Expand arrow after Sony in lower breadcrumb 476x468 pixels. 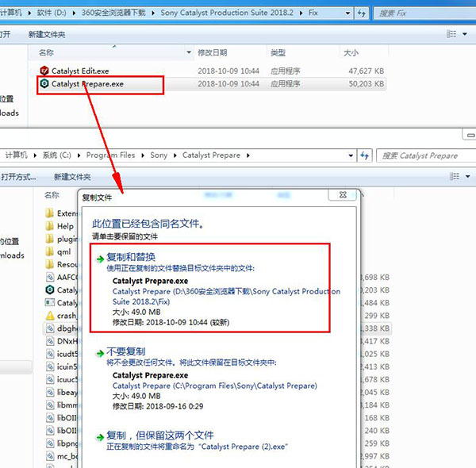pos(175,155)
